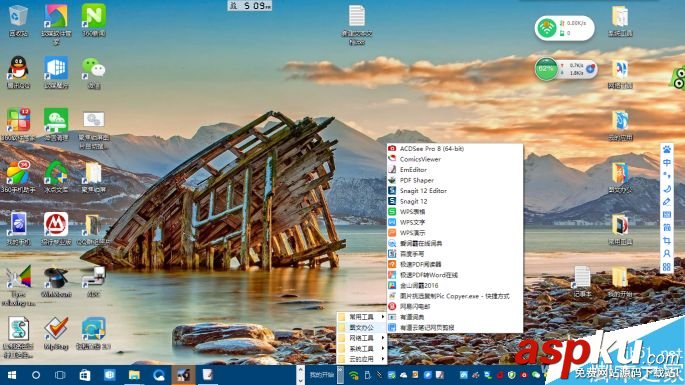The height and width of the screenshot is (385, 685).
Task: Open the Store bag icon on taskbar
Action: 85,375
